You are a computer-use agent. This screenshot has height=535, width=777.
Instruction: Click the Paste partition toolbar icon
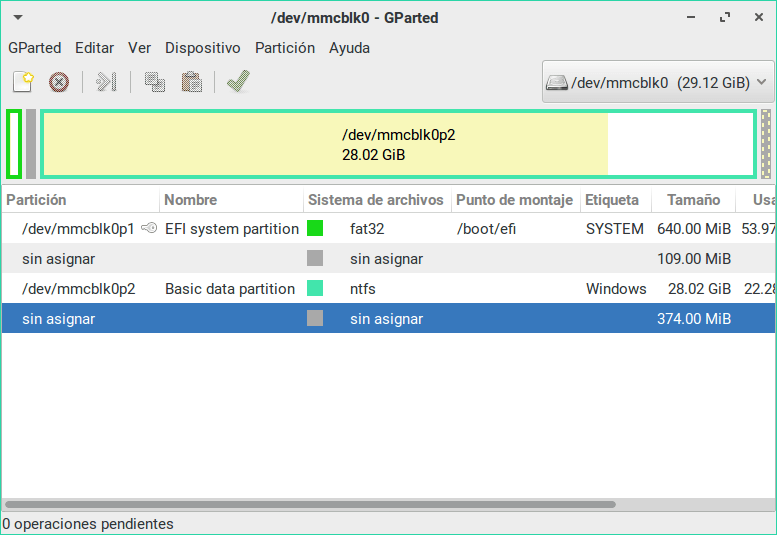(x=191, y=82)
